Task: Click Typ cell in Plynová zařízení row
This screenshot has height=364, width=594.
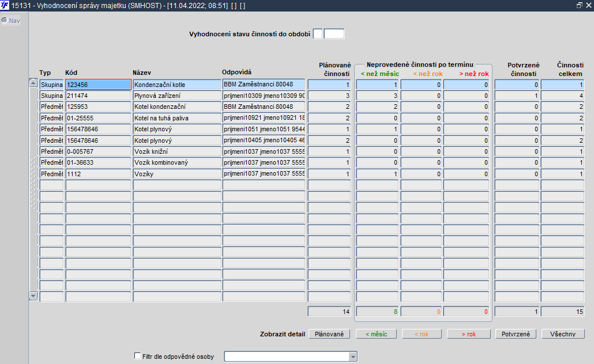Action: 51,96
